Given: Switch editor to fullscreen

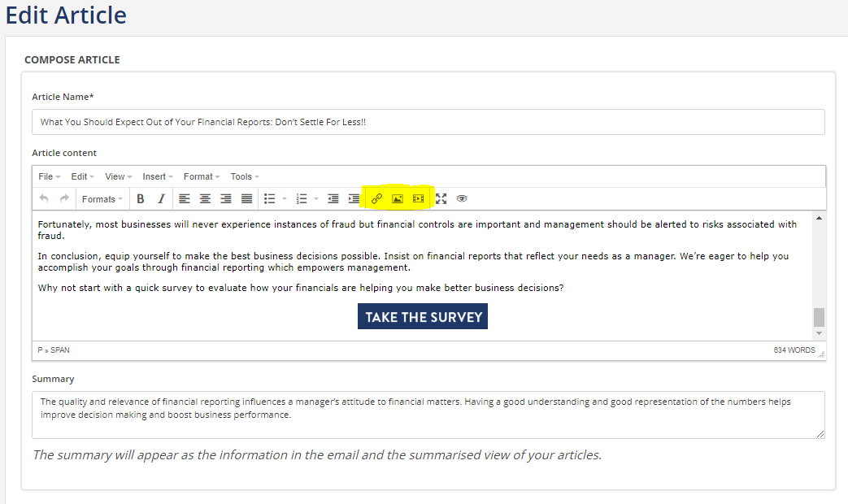Looking at the screenshot, I should point(441,198).
